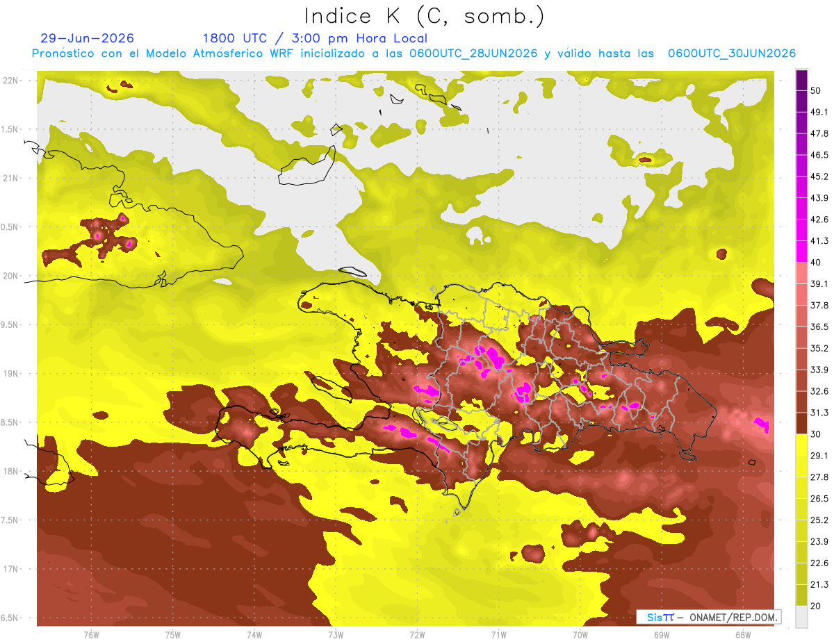834x644 pixels.
Task: Click the colorbar value "39.1"
Action: (819, 284)
